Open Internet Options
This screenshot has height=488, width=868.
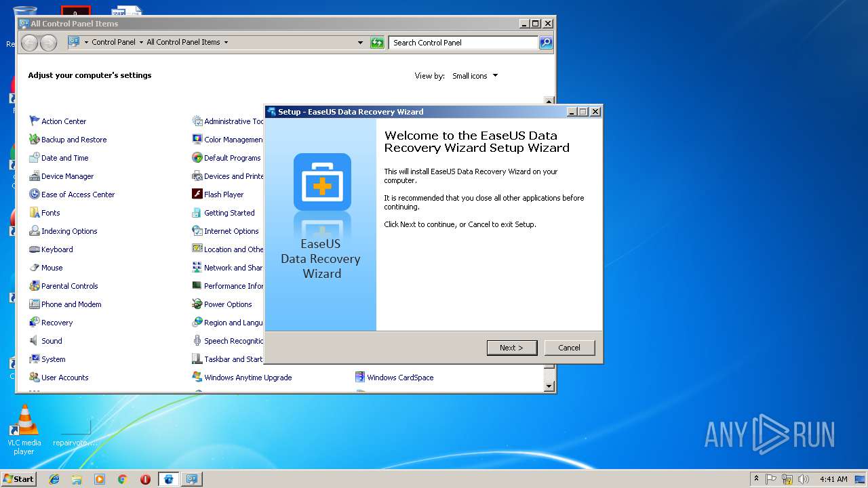[x=225, y=231]
